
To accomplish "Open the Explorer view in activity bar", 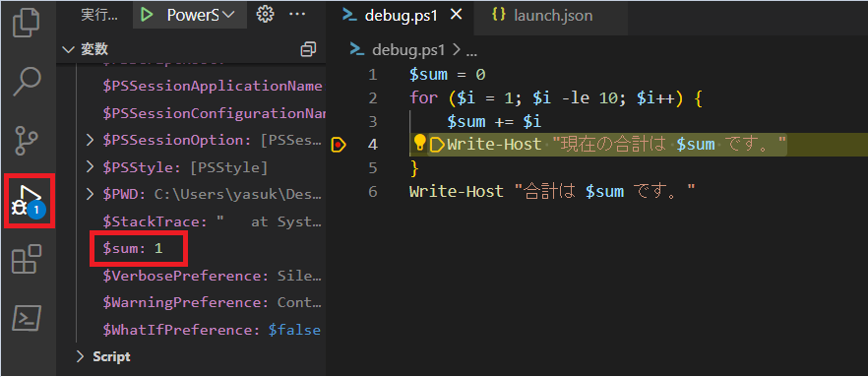I will tap(27, 24).
